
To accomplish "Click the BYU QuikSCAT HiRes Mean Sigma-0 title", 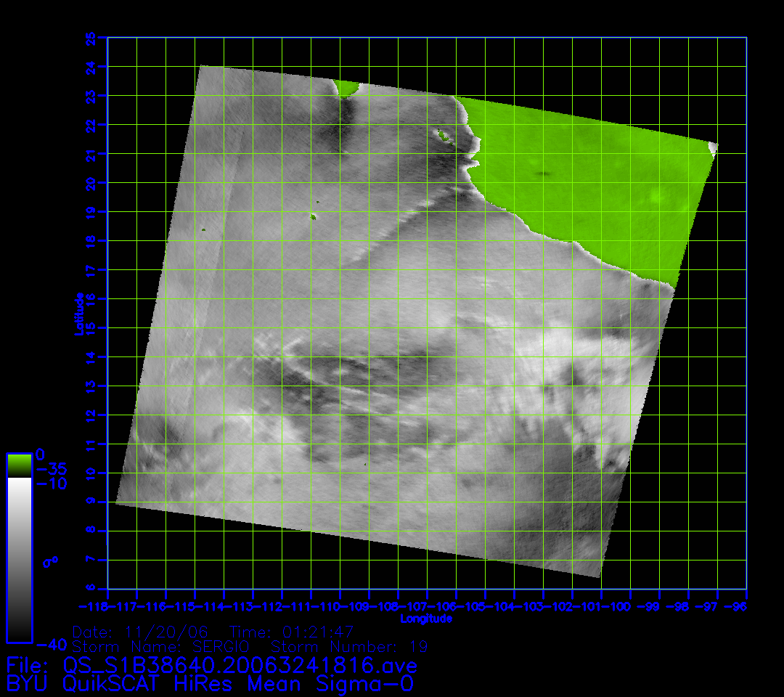I will pos(210,683).
